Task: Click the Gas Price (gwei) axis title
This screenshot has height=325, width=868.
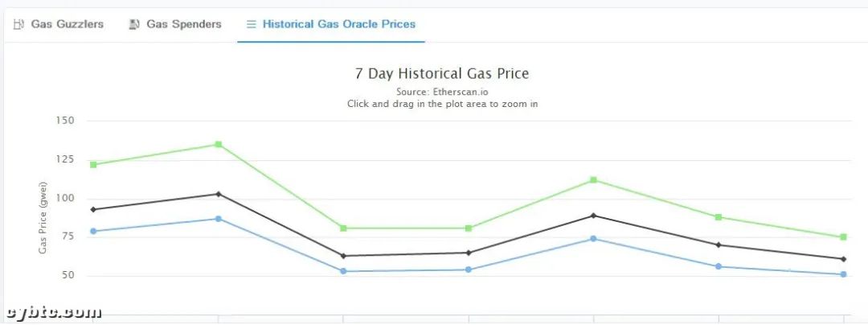Action: point(43,218)
